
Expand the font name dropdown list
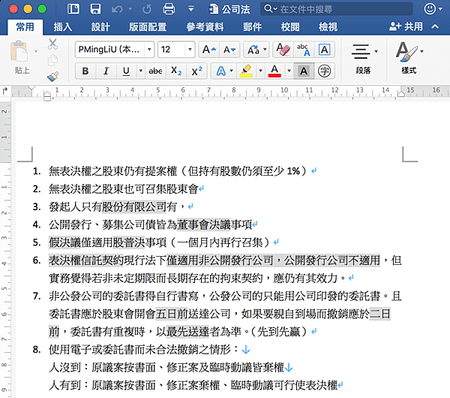point(149,50)
